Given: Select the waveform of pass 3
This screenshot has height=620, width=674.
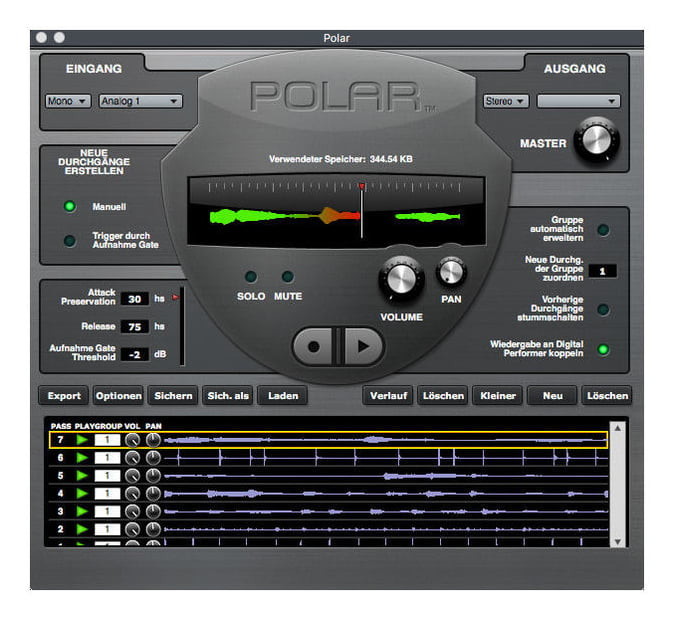Looking at the screenshot, I should coord(386,512).
